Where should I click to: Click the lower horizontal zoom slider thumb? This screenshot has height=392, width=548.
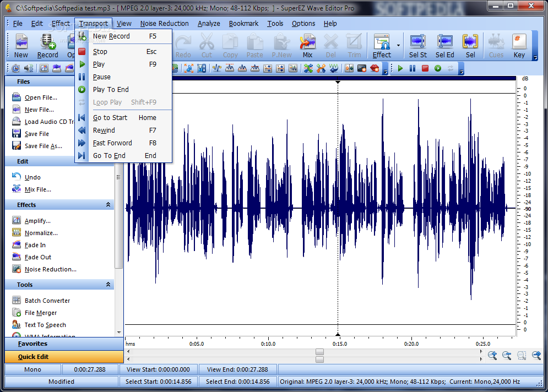(319, 359)
